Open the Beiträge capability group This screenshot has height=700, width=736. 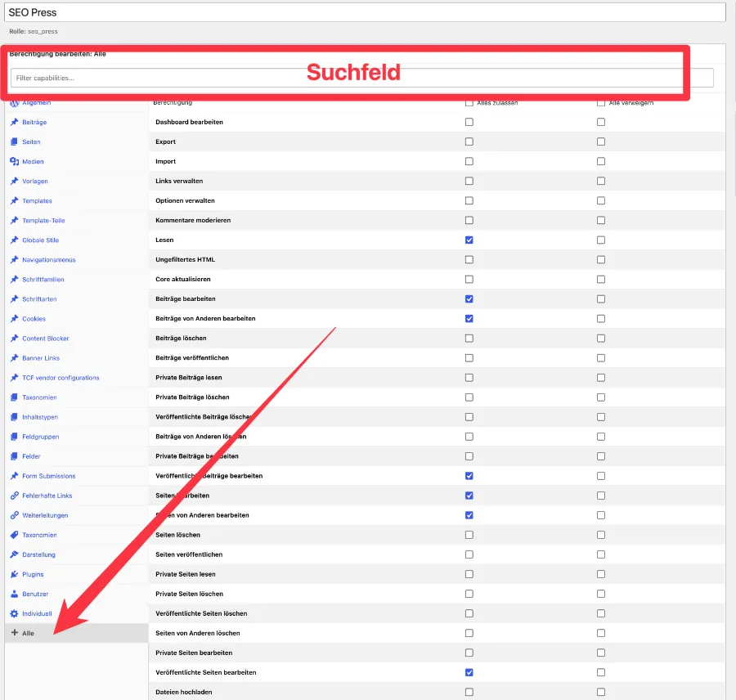tap(34, 122)
